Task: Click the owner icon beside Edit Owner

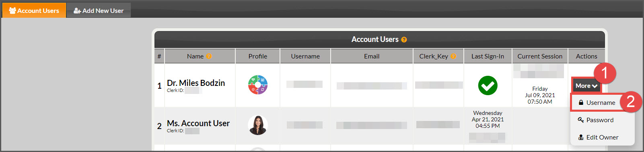Action: [x=581, y=137]
